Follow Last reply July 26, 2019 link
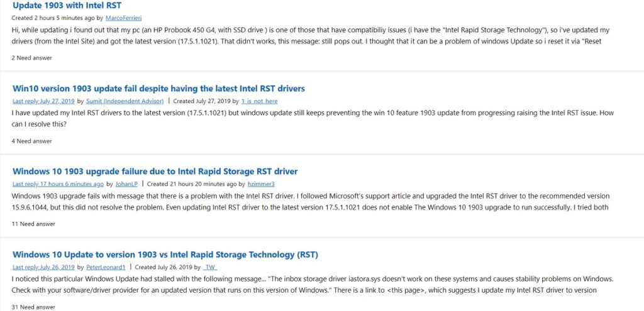This screenshot has height=311, width=644. coord(43,268)
